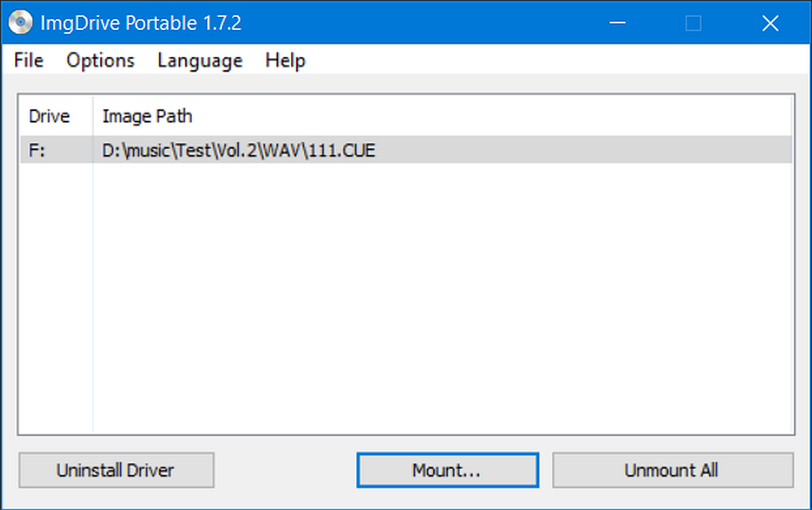The height and width of the screenshot is (510, 812).
Task: Open the Language menu
Action: (200, 60)
